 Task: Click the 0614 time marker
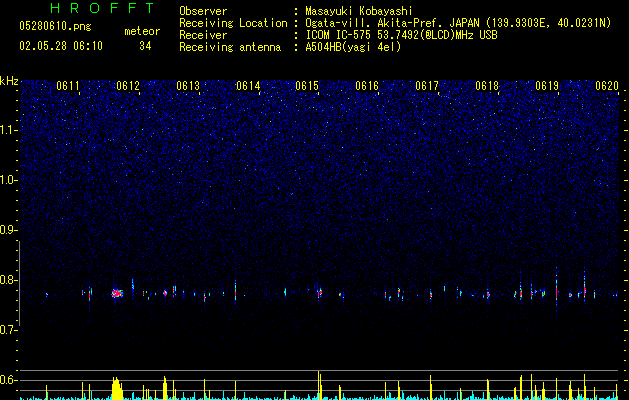(x=248, y=86)
